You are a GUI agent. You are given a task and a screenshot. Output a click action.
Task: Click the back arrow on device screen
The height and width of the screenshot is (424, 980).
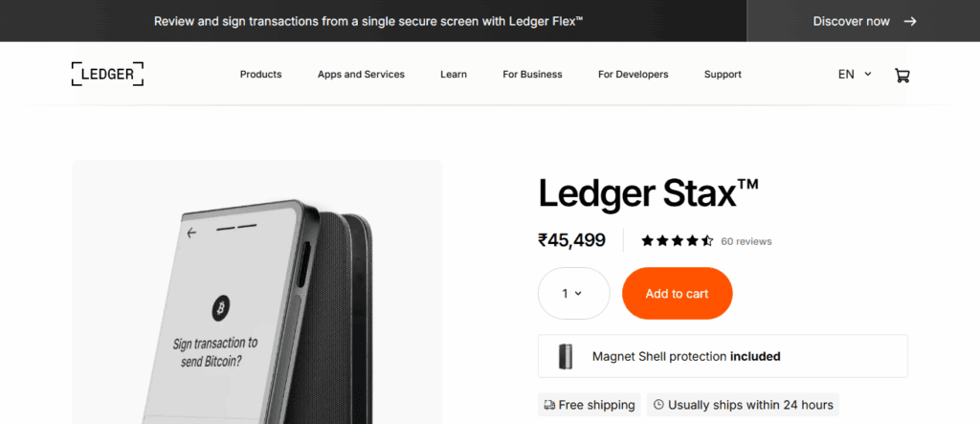click(192, 233)
